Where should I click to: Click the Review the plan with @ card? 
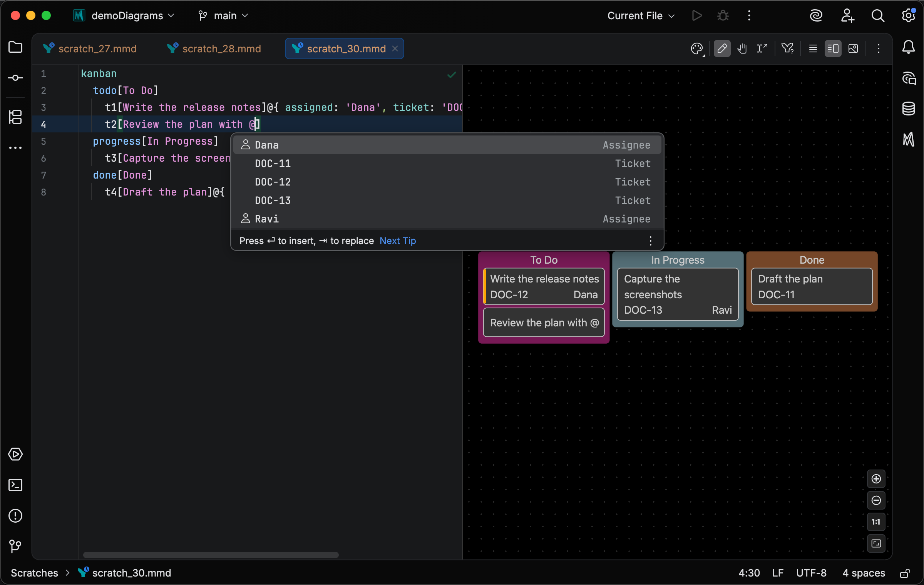[544, 323]
